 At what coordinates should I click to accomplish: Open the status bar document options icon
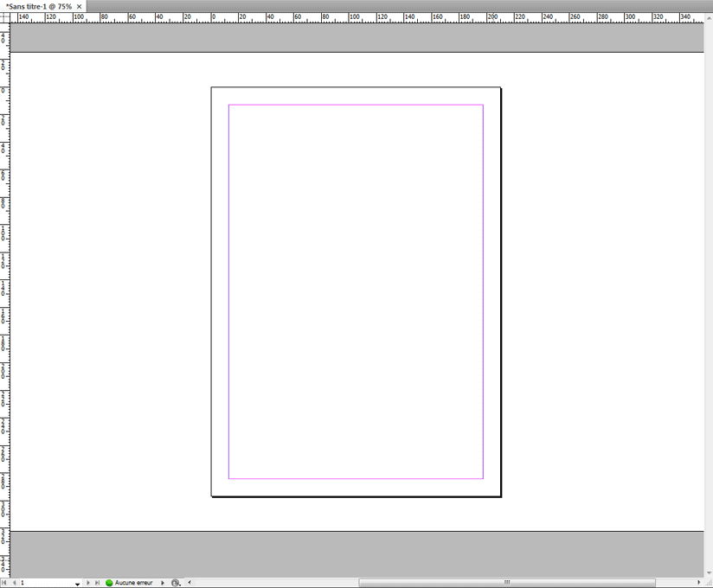pos(176,583)
